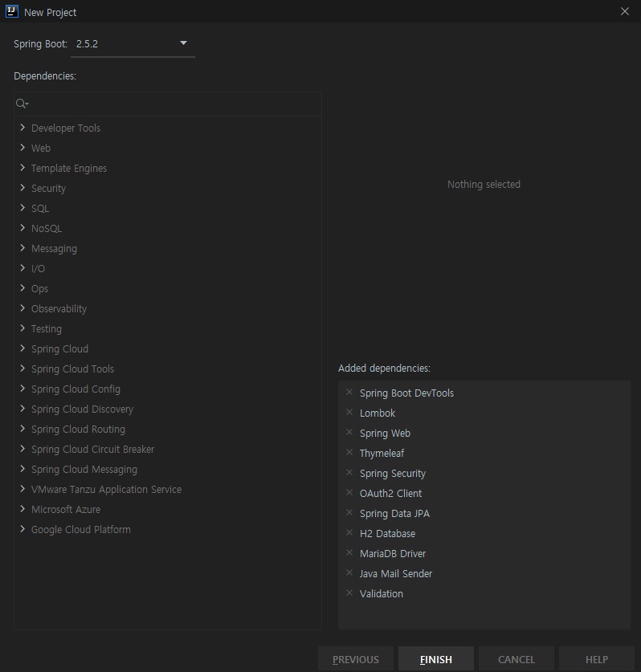Screen dimensions: 641x672
Task: Remove Spring Data JPA dependency with X icon
Action: coord(349,512)
